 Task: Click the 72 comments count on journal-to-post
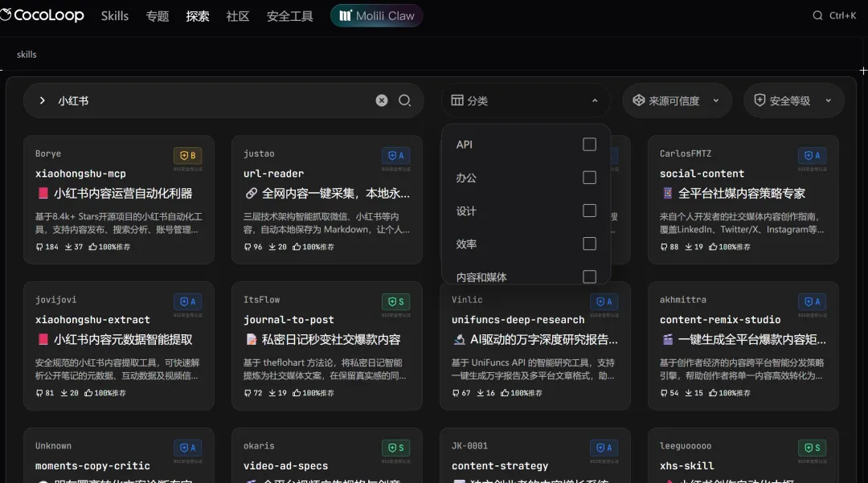[253, 393]
